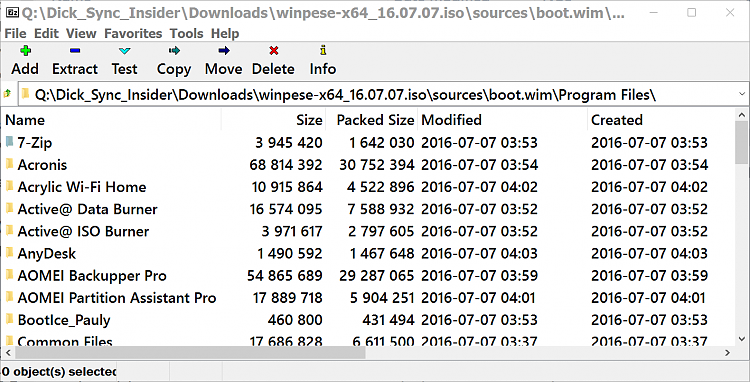Open the File menu
This screenshot has height=382, width=750.
click(x=15, y=33)
